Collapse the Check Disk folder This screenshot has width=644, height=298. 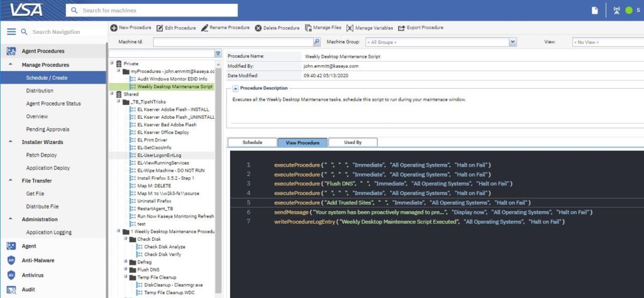125,239
